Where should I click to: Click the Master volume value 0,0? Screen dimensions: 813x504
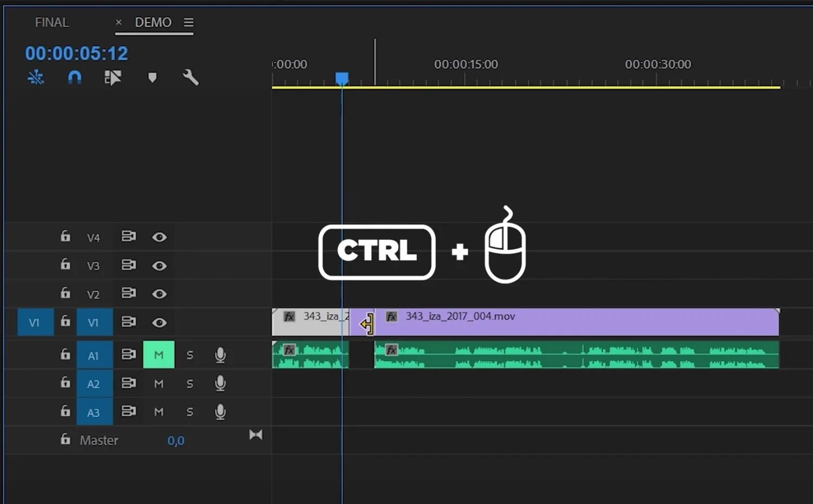(x=176, y=440)
